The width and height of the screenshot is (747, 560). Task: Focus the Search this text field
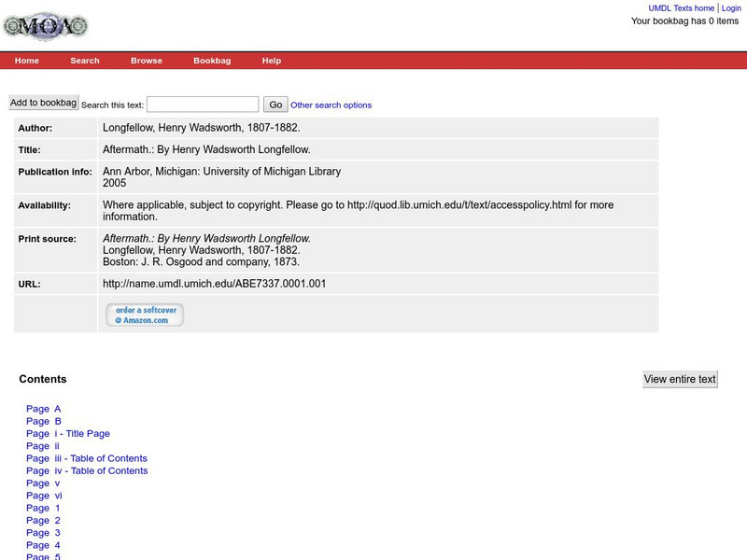pos(203,105)
